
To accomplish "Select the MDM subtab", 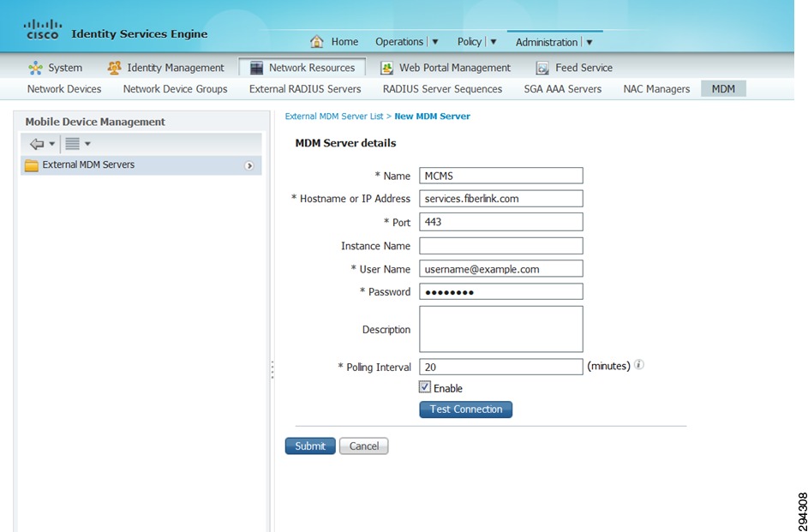I will (723, 89).
